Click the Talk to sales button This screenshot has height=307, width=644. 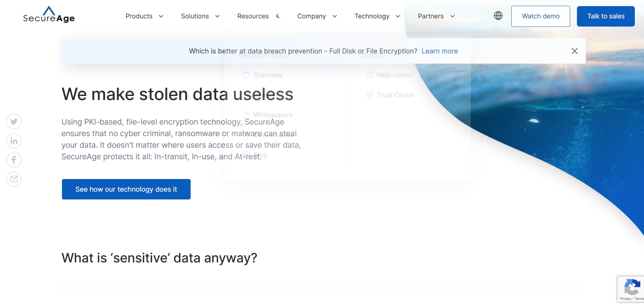[606, 16]
